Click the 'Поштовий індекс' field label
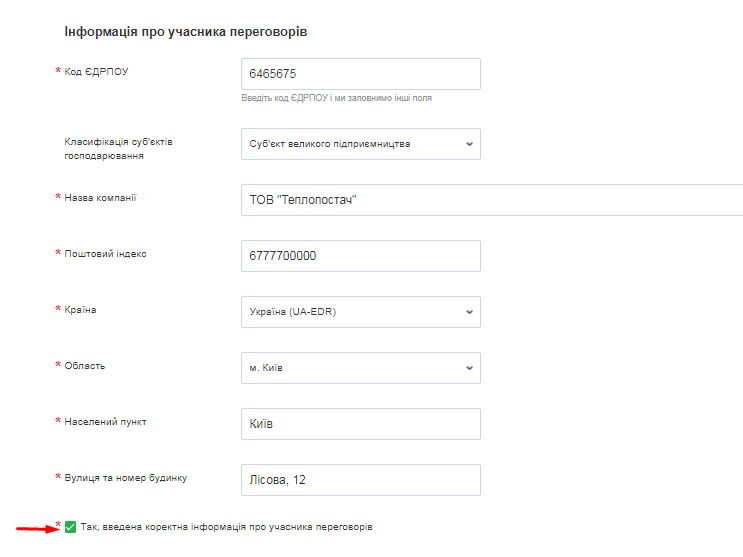This screenshot has width=743, height=557. coord(105,254)
